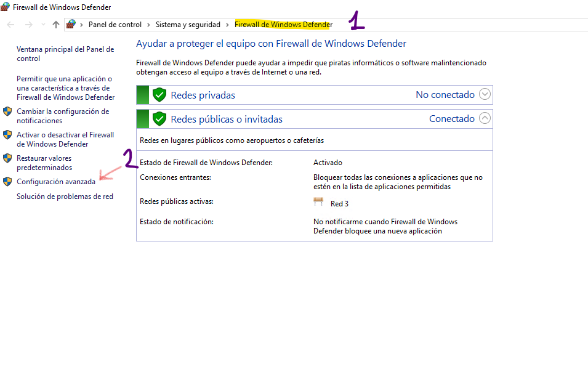Viewport: 588px width, 377px height.
Task: Click the green shield beside Redes públicas
Action: pos(159,119)
